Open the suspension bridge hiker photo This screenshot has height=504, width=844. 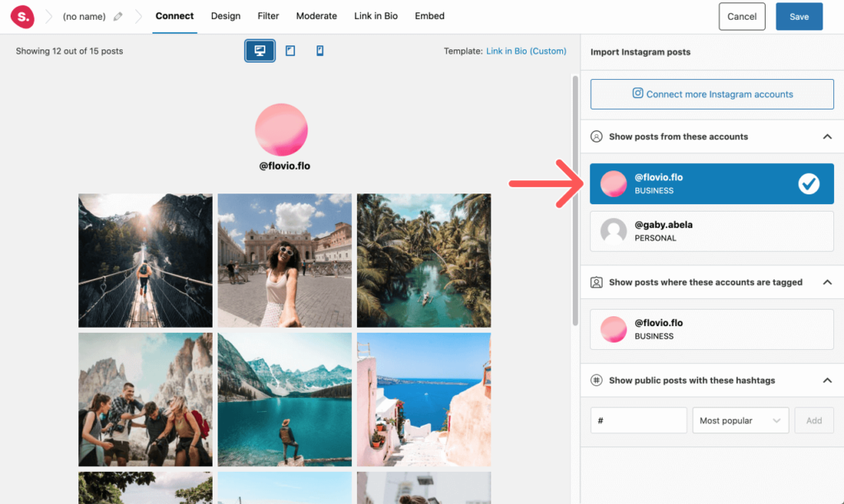(x=145, y=260)
